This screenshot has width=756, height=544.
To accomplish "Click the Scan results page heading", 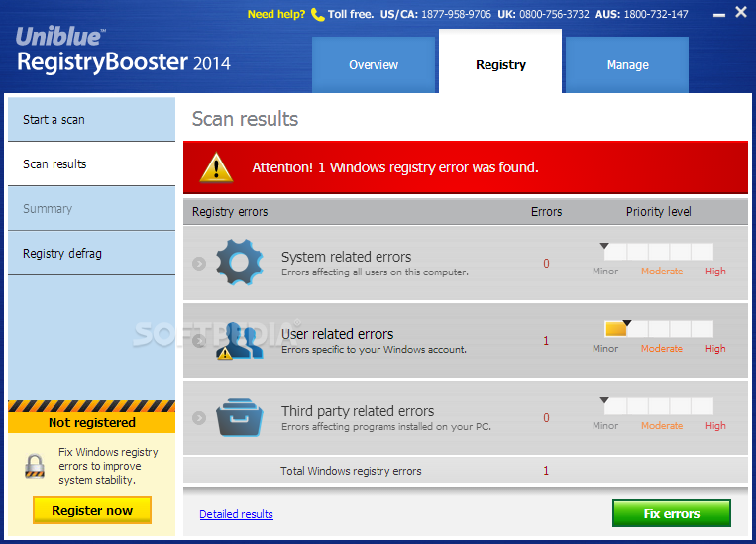I will [x=245, y=119].
